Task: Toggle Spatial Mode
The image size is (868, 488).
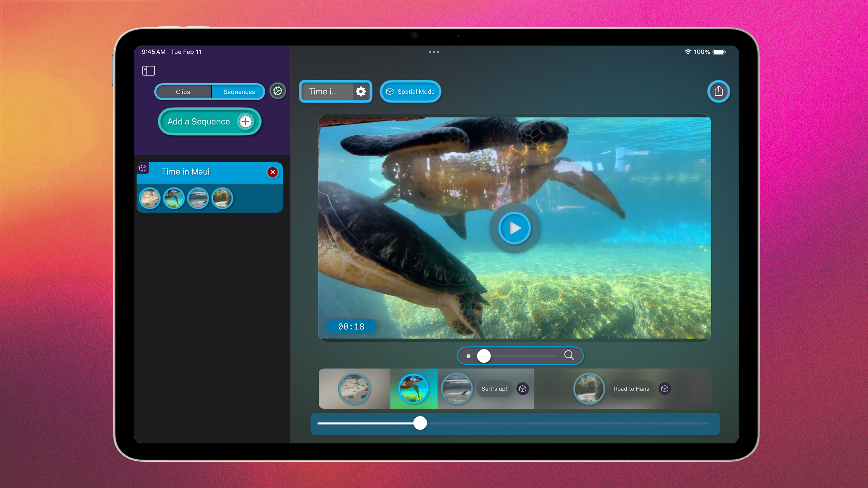Action: [410, 91]
